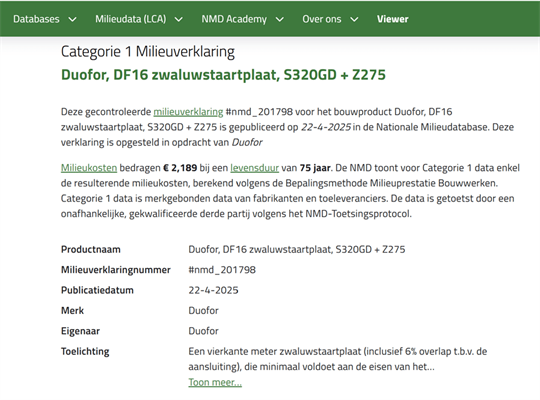Image resolution: width=540 pixels, height=400 pixels.
Task: Click the italic 22-4-2025 date in intro
Action: (x=326, y=127)
